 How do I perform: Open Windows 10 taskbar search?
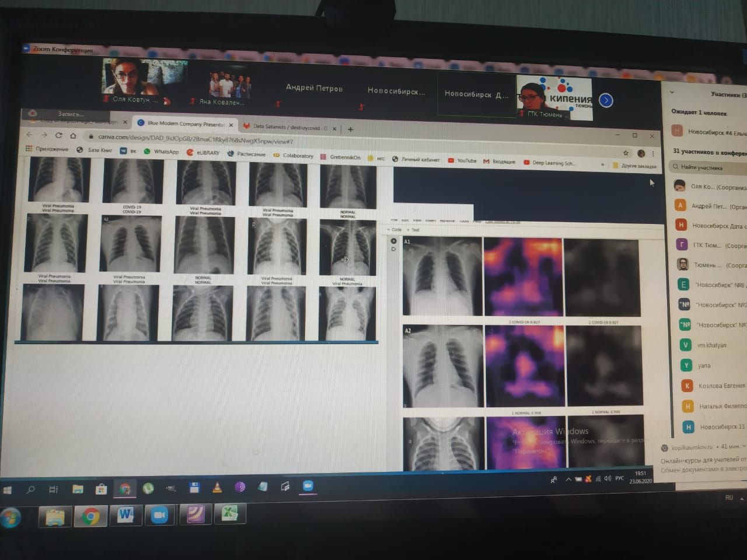pos(30,490)
